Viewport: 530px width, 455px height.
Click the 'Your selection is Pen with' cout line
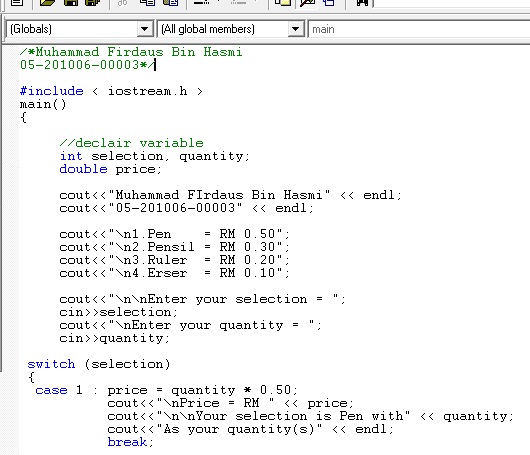click(x=311, y=416)
